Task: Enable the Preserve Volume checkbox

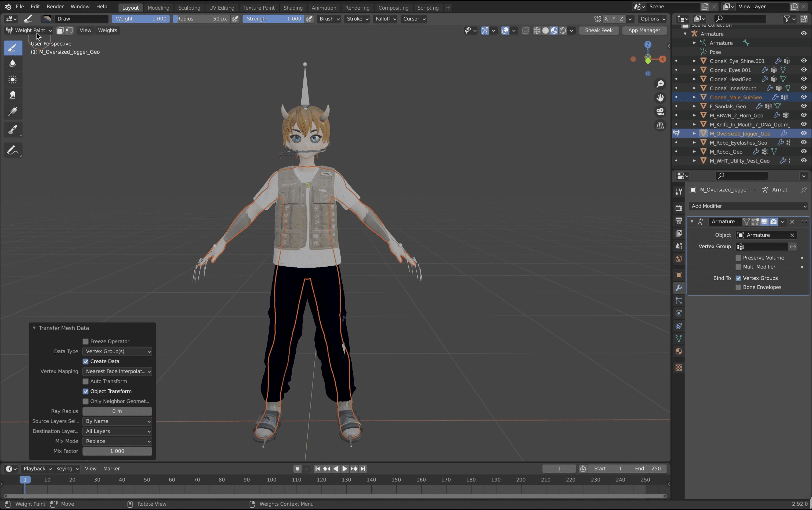Action: (738, 258)
